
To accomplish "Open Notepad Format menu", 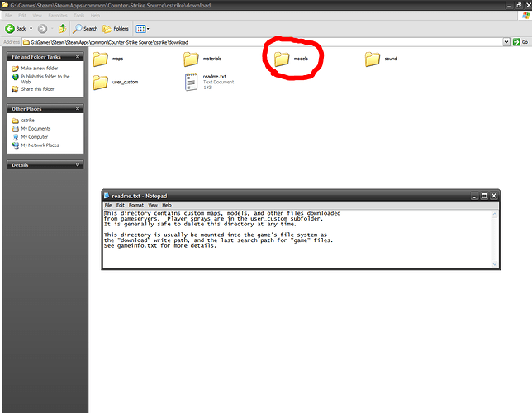I will tap(136, 206).
